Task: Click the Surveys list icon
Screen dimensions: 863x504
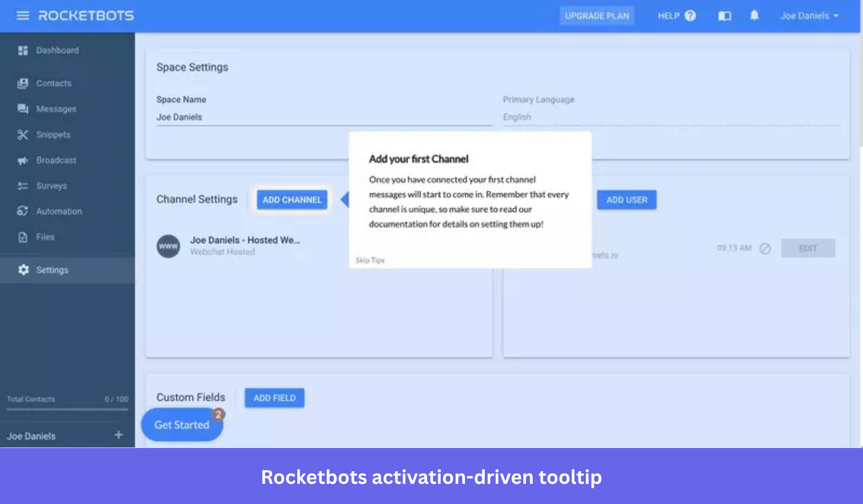Action: click(x=23, y=186)
